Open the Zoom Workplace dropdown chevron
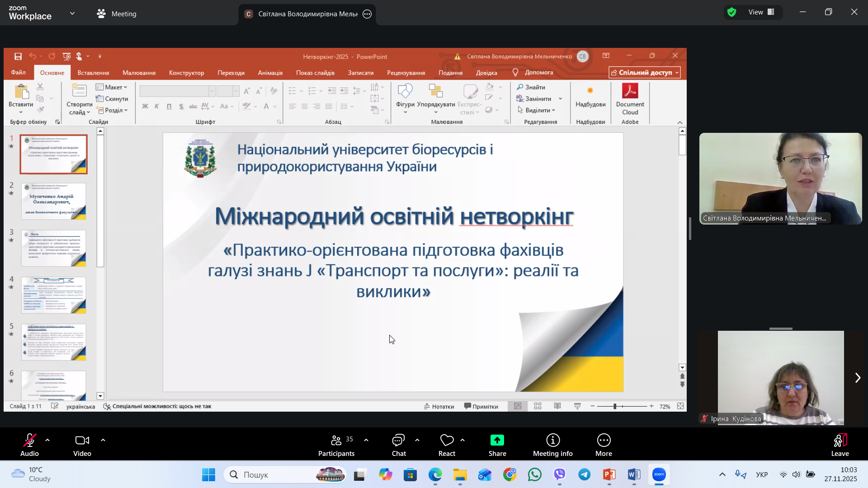 click(x=72, y=14)
